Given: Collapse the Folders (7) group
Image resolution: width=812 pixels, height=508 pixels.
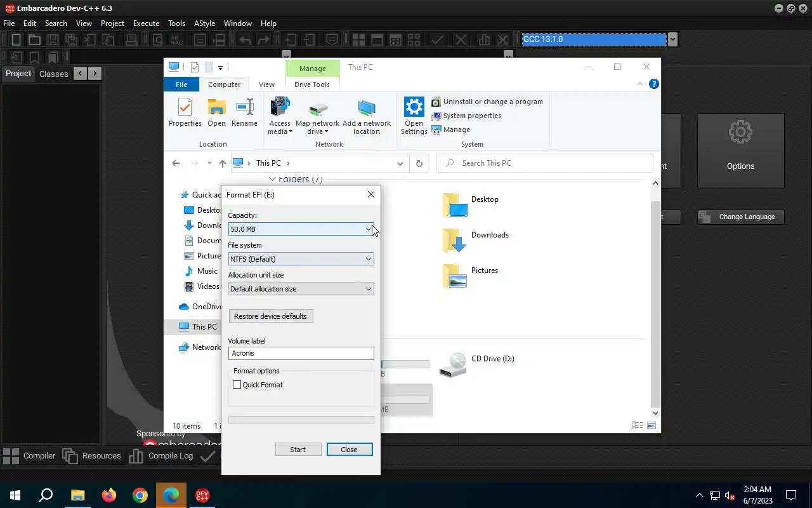Looking at the screenshot, I should pyautogui.click(x=273, y=180).
